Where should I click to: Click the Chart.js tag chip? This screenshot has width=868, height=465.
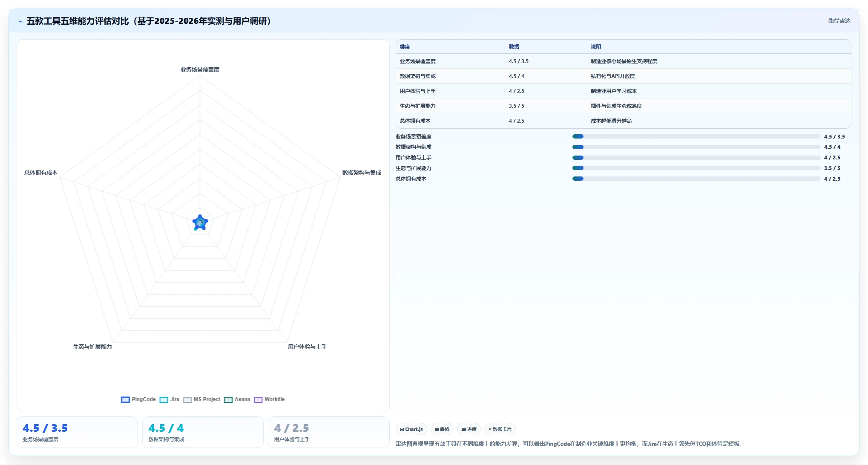click(x=411, y=429)
